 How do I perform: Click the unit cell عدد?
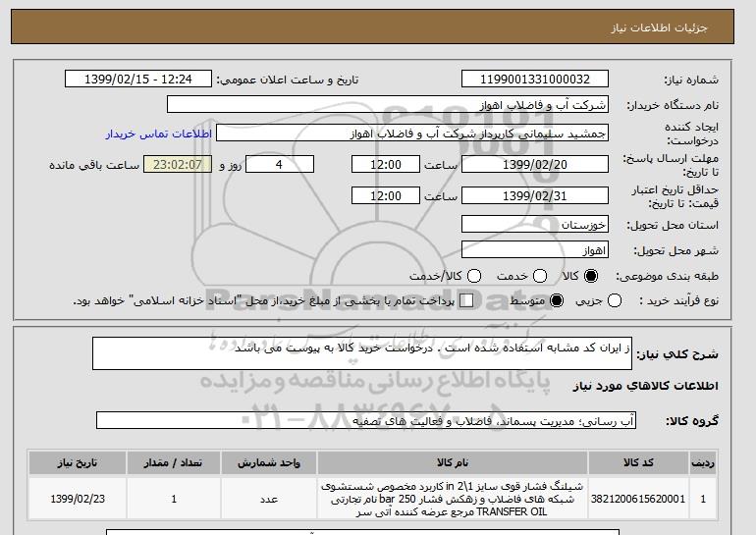point(269,499)
